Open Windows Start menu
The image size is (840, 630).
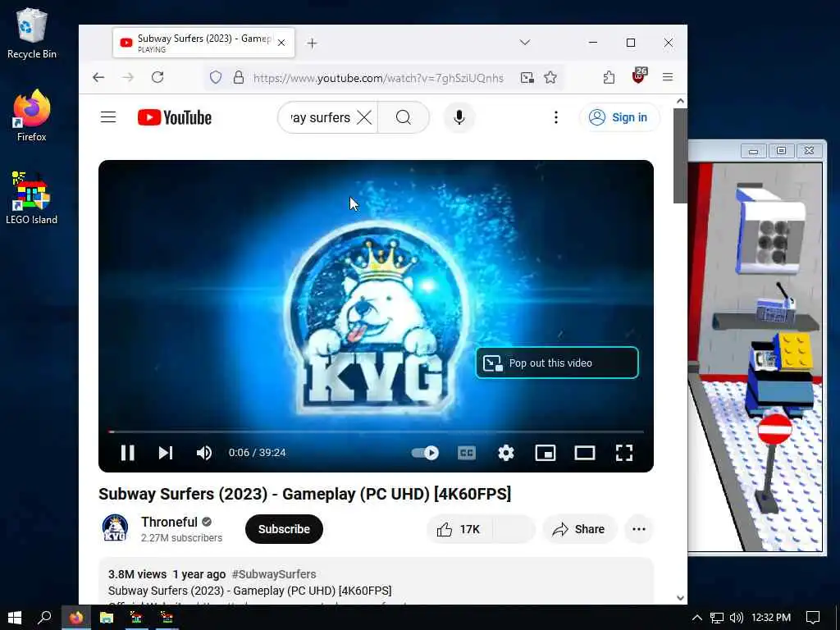15,618
